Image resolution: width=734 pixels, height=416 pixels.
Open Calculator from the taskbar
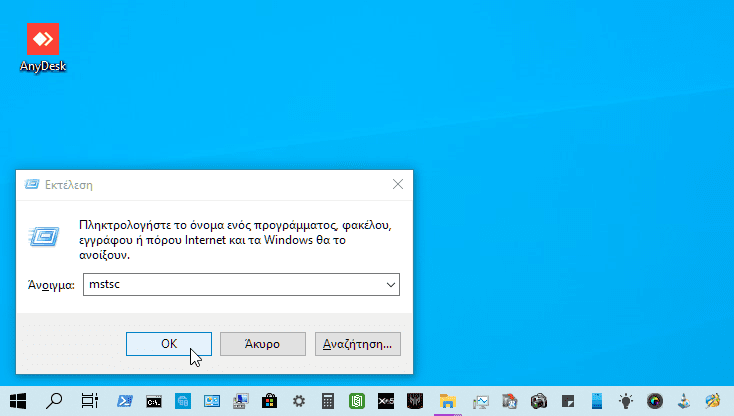328,401
